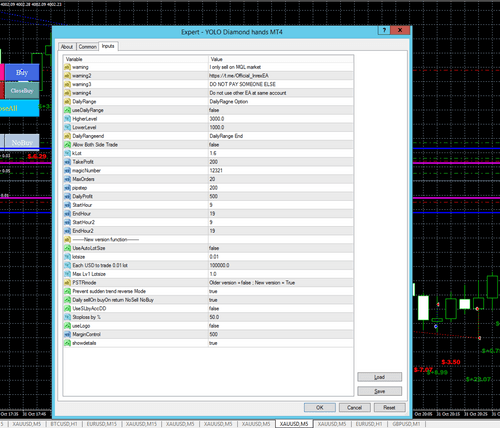The width and height of the screenshot is (500, 428).
Task: Click the icon beside lotsize variable
Action: tap(68, 257)
